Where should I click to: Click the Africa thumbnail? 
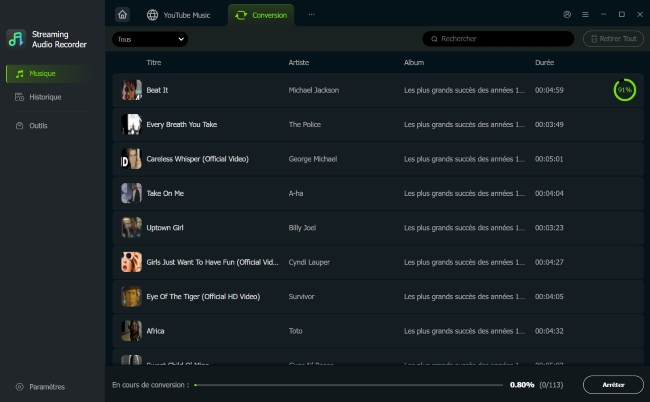pos(131,331)
